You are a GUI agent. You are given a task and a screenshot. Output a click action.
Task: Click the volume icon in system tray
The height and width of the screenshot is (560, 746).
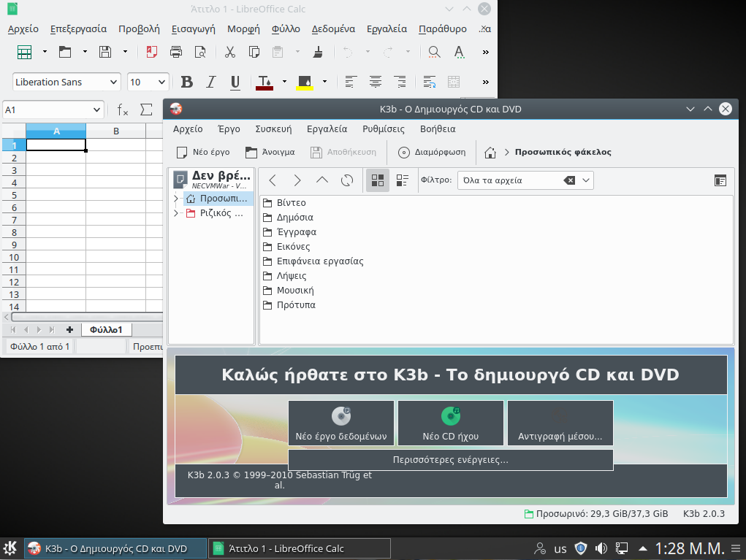coord(601,548)
